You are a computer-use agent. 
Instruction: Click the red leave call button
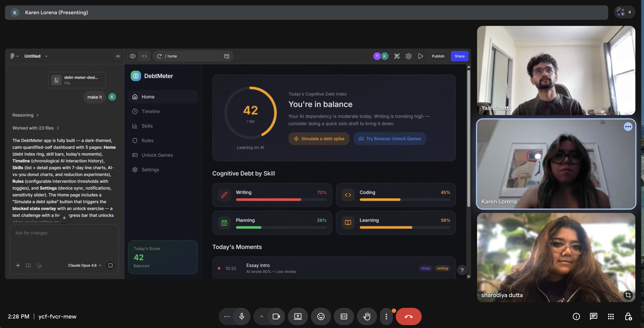409,316
